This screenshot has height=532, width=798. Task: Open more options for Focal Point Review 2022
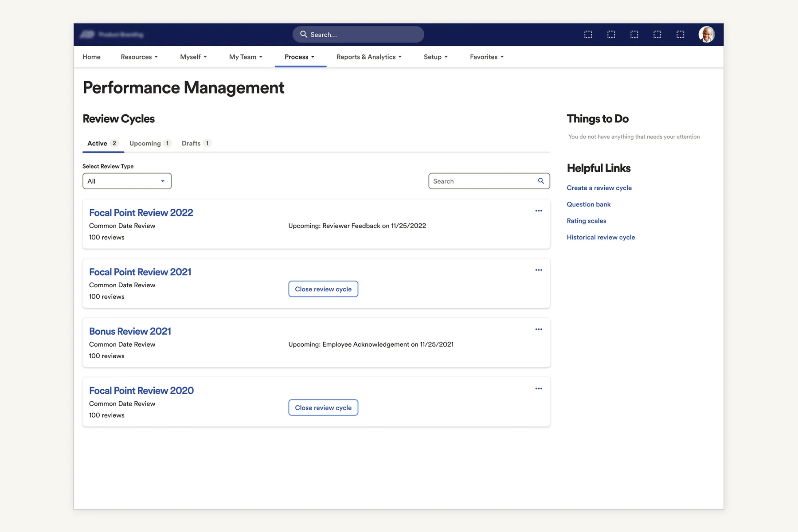pos(539,211)
